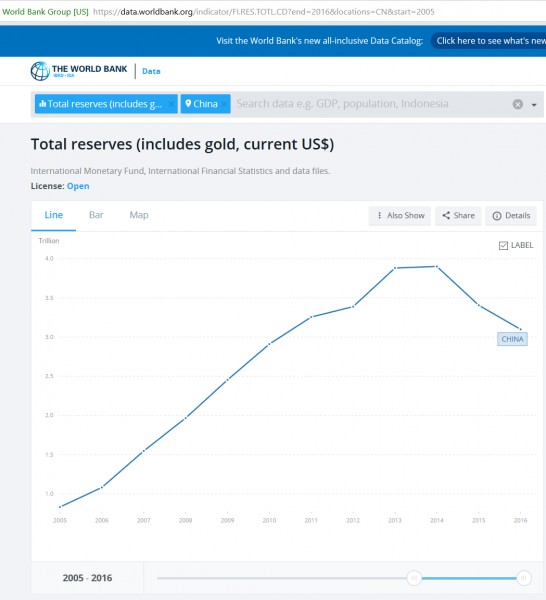Click the Trillion axis unit label
Screen dimensions: 546x600
click(x=49, y=241)
